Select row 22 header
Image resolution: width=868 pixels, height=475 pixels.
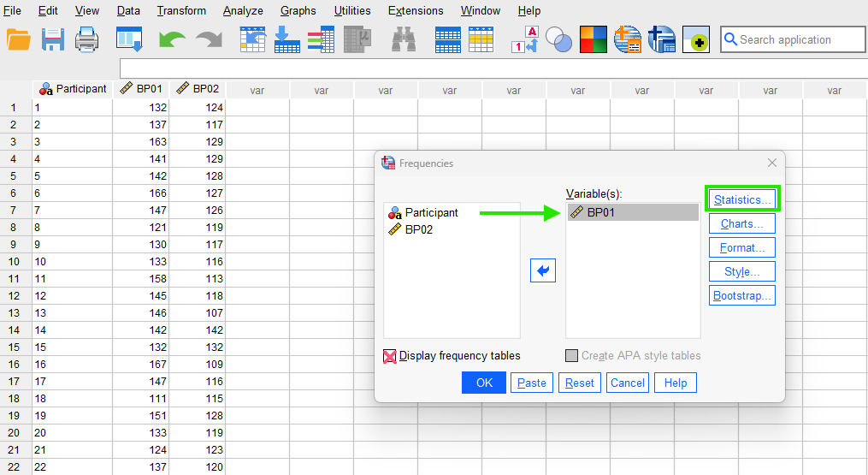[15, 466]
